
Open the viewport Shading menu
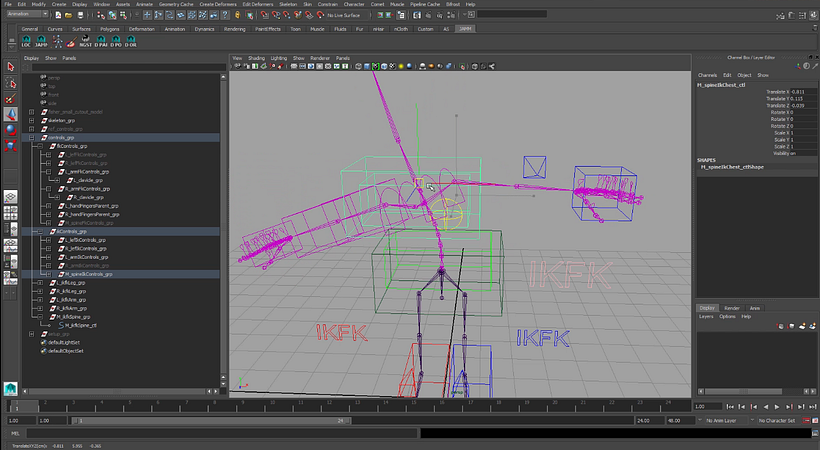point(257,59)
